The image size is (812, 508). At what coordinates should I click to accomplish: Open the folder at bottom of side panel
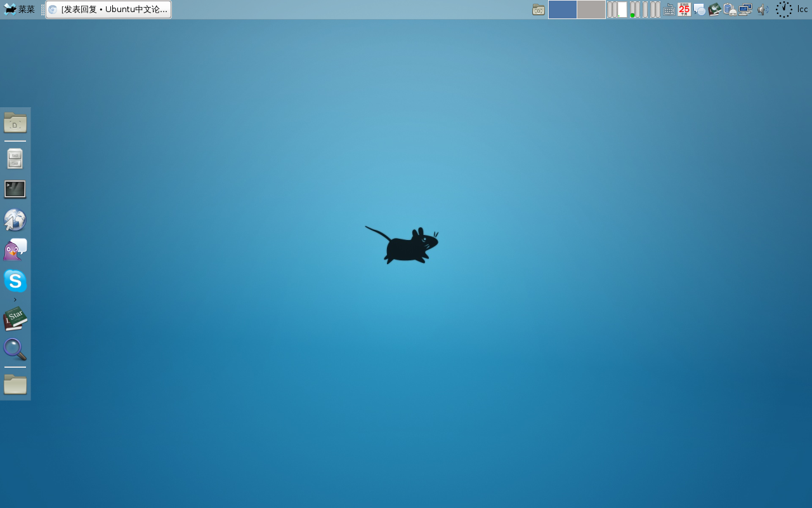15,384
